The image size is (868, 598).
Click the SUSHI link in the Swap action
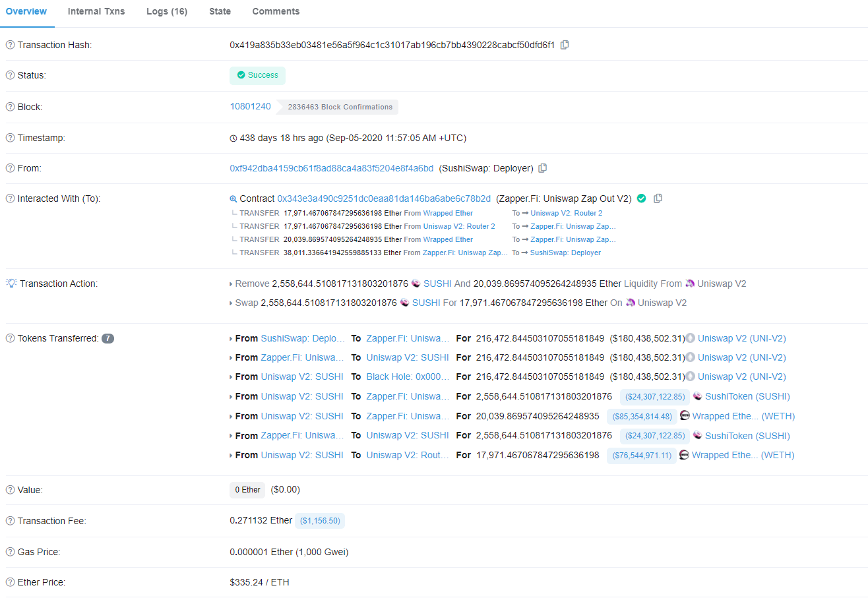point(427,303)
